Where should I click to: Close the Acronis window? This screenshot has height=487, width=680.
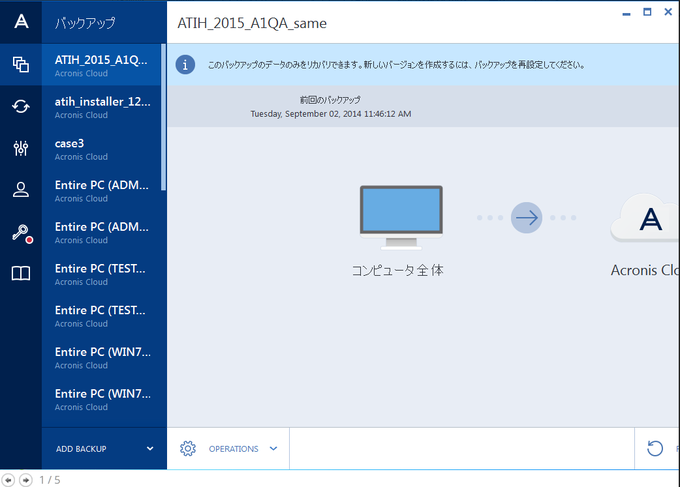coord(668,12)
